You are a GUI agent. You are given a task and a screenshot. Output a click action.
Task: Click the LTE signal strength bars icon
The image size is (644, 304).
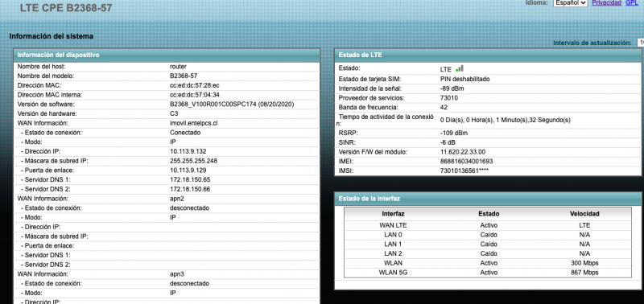[x=459, y=68]
